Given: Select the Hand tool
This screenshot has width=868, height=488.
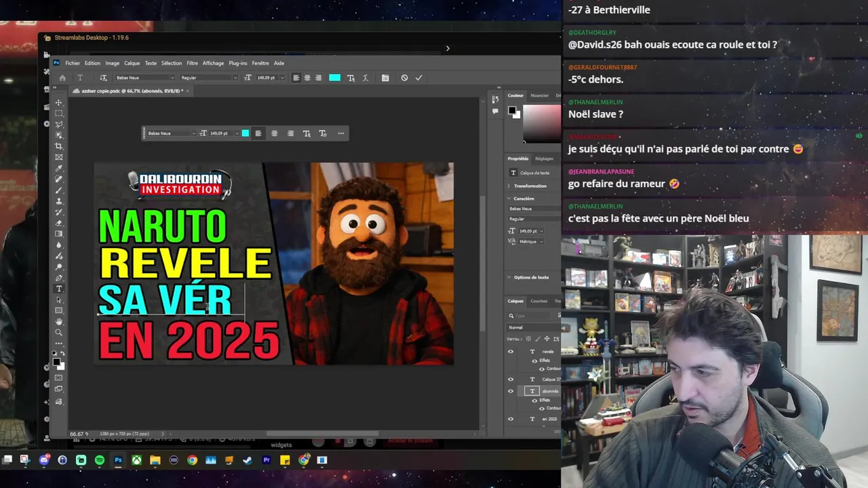Looking at the screenshot, I should (x=59, y=321).
